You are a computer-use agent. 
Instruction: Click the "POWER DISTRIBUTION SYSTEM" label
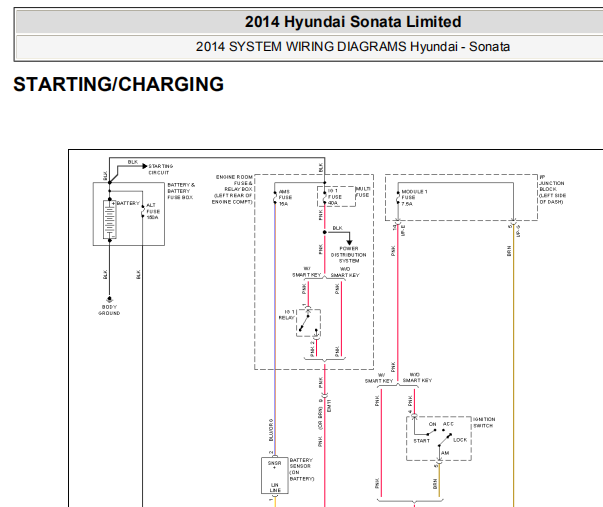point(349,255)
